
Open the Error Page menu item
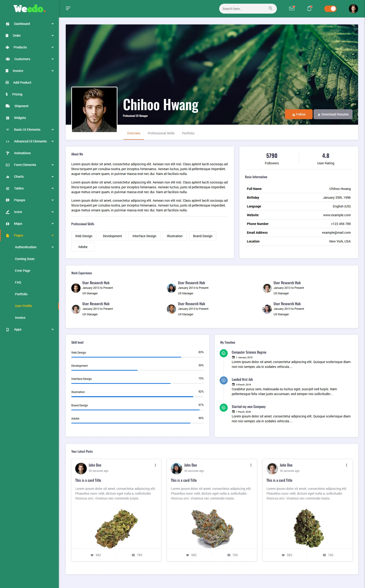click(22, 271)
